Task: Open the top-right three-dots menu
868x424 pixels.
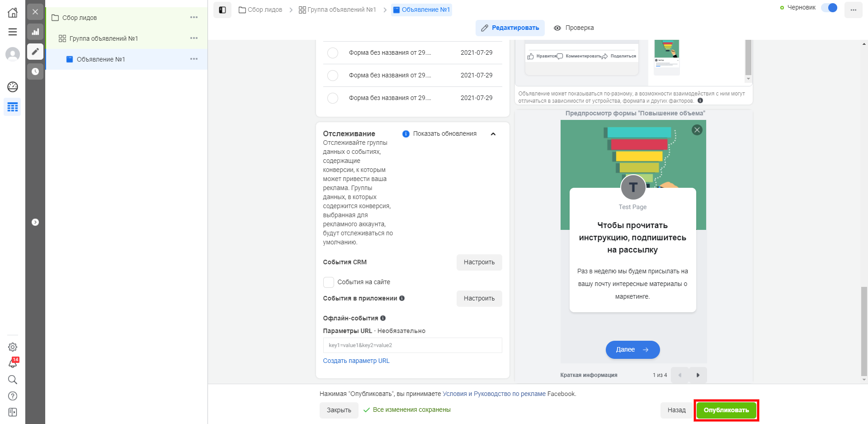Action: 853,10
